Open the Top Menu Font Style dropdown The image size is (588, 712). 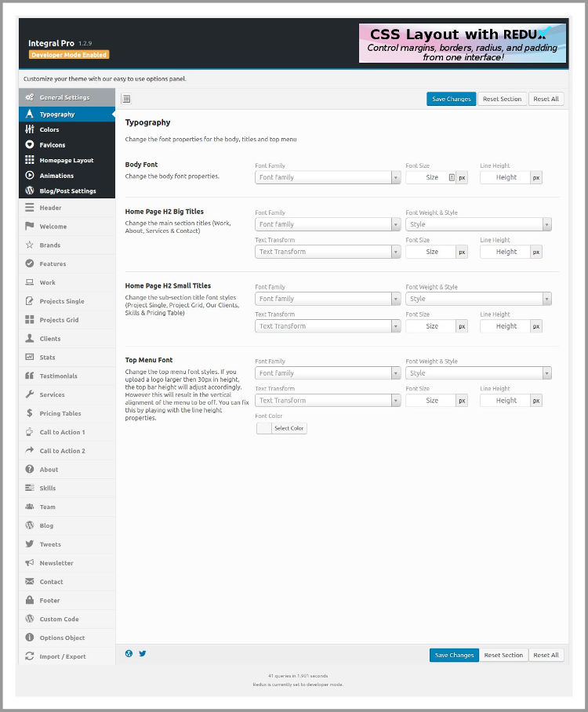tap(478, 373)
